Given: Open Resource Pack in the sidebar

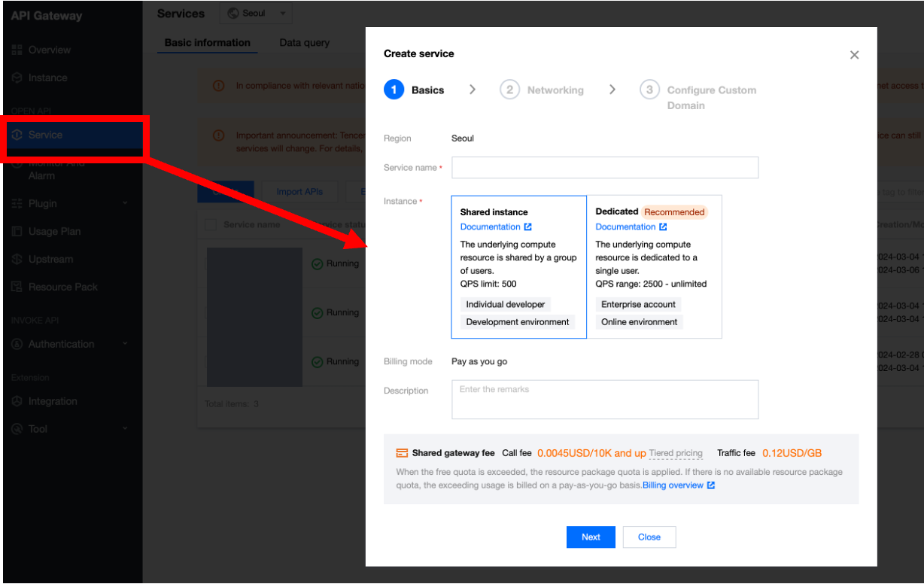Looking at the screenshot, I should point(62,287).
